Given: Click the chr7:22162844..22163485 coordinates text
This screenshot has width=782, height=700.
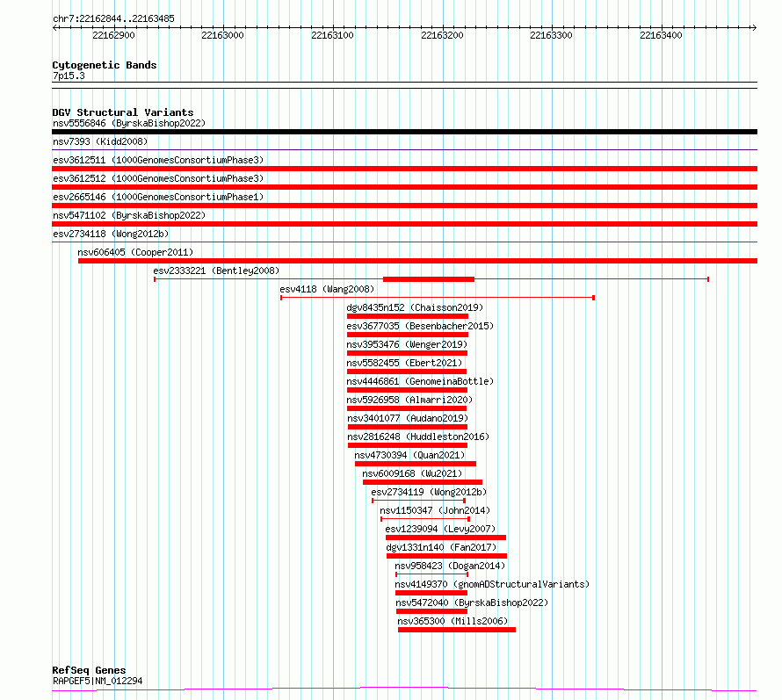Looking at the screenshot, I should (x=113, y=19).
